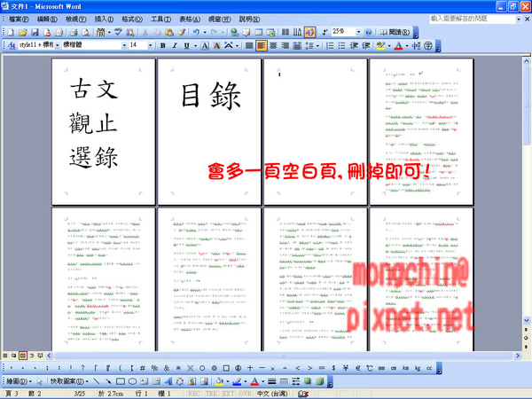Viewport: 532px width, 399px height.
Task: Open Word Help question mark icon
Action: (x=368, y=32)
